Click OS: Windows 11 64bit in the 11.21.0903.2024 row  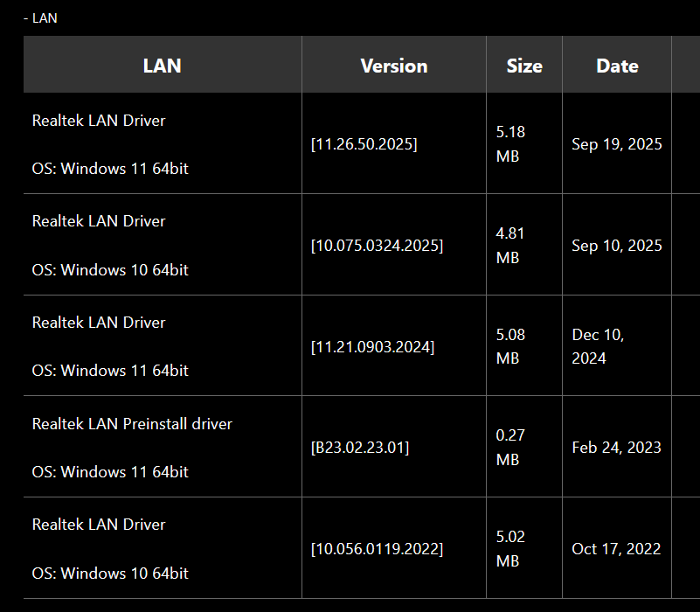coord(110,371)
